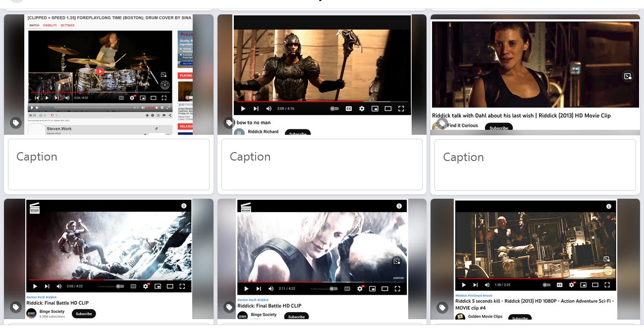Toggle CC captions in the 1:38 / 2:25 player

click(x=559, y=285)
